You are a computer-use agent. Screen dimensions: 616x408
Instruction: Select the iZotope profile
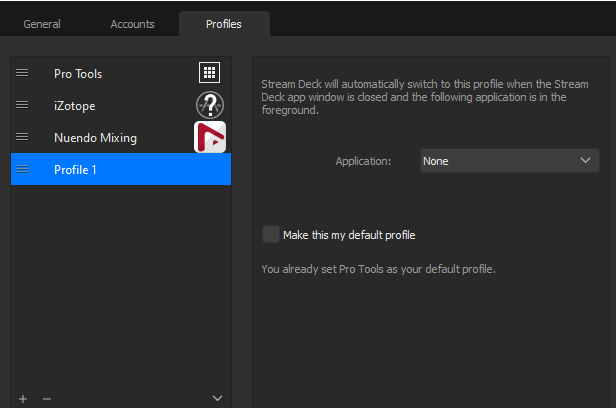click(x=121, y=105)
